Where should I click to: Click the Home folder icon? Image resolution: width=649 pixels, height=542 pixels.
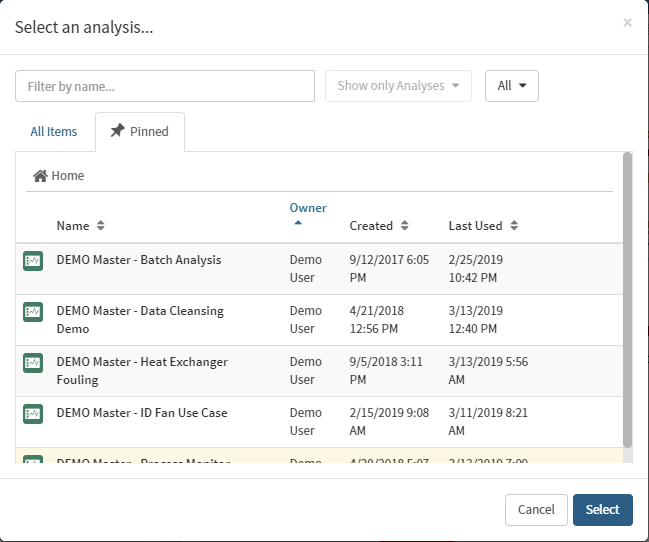pyautogui.click(x=40, y=176)
